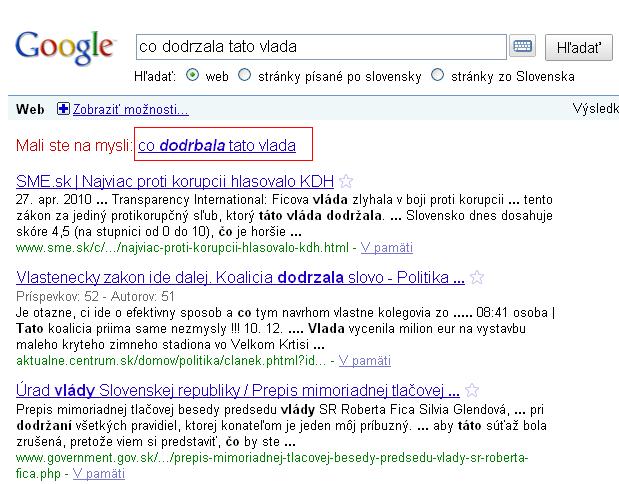This screenshot has height=484, width=619.
Task: Open Úrad vlády Slovenskej republiky result link
Action: click(x=238, y=391)
